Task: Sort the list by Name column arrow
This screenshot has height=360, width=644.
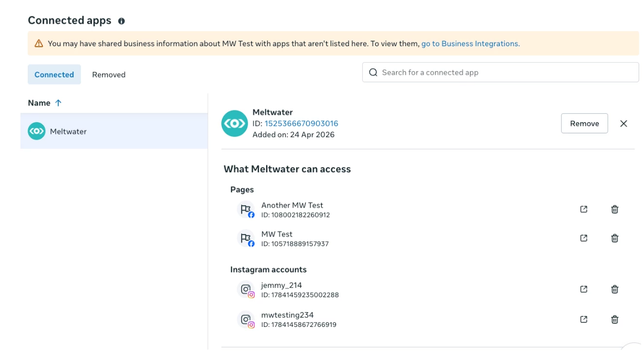Action: click(x=58, y=103)
